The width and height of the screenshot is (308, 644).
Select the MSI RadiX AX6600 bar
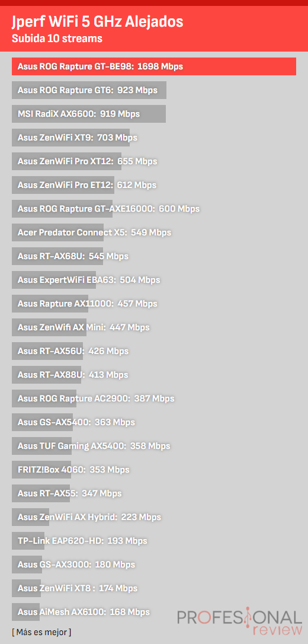[x=89, y=114]
